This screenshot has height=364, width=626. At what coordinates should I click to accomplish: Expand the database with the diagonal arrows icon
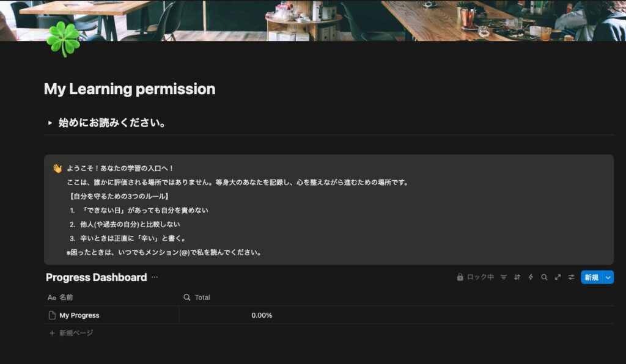click(558, 277)
